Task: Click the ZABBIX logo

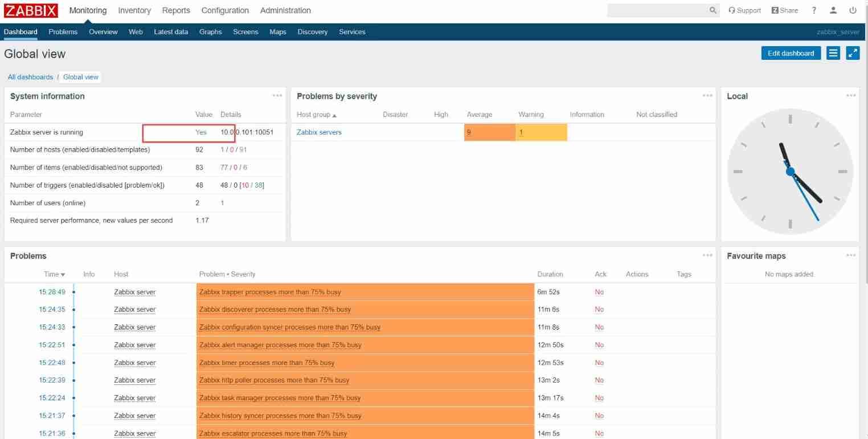Action: pyautogui.click(x=31, y=10)
